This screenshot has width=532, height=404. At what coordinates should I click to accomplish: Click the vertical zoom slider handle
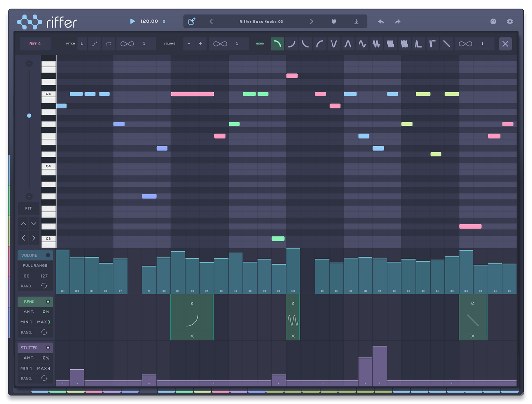(x=29, y=116)
